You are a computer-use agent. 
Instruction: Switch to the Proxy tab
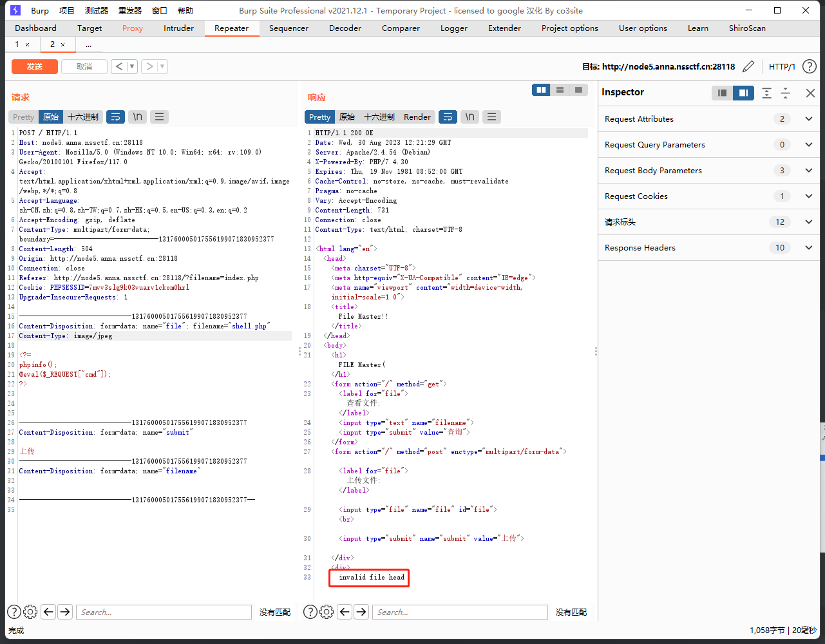133,28
